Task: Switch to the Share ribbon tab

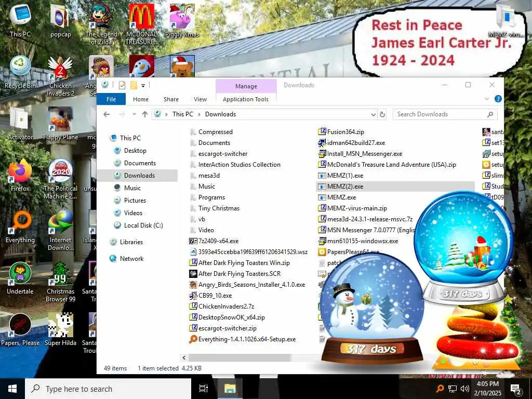Action: point(171,99)
